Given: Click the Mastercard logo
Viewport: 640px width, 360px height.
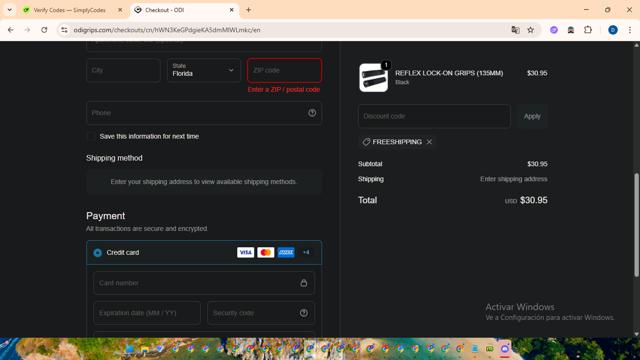Looking at the screenshot, I should pos(266,252).
